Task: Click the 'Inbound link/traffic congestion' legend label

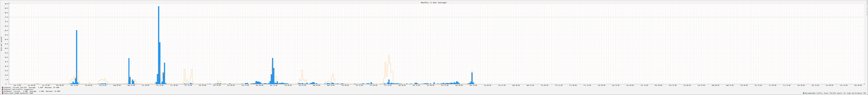Action: (x=19, y=89)
